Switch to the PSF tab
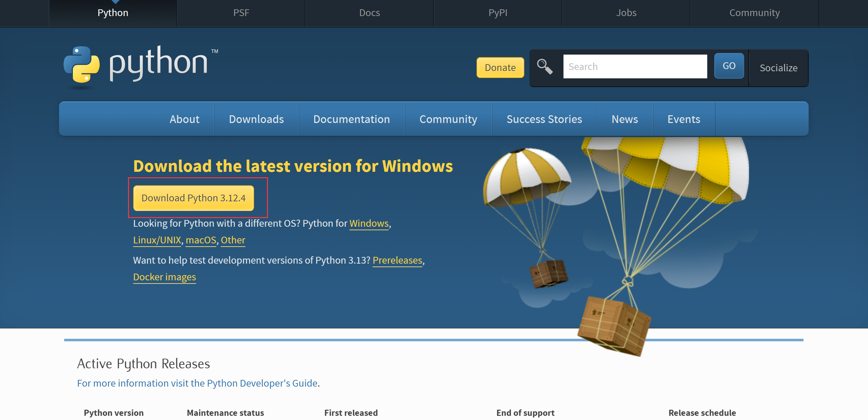 point(241,13)
